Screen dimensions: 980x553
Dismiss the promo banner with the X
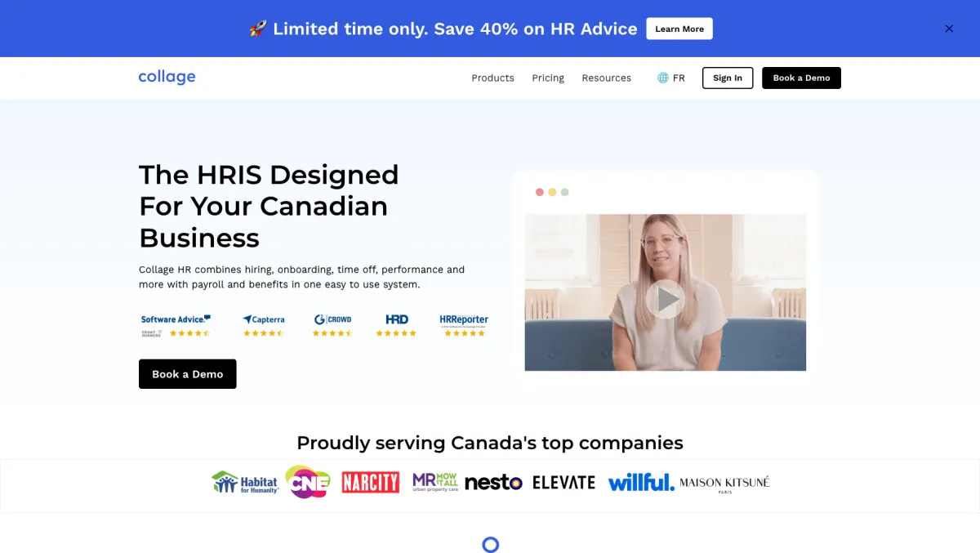[949, 29]
